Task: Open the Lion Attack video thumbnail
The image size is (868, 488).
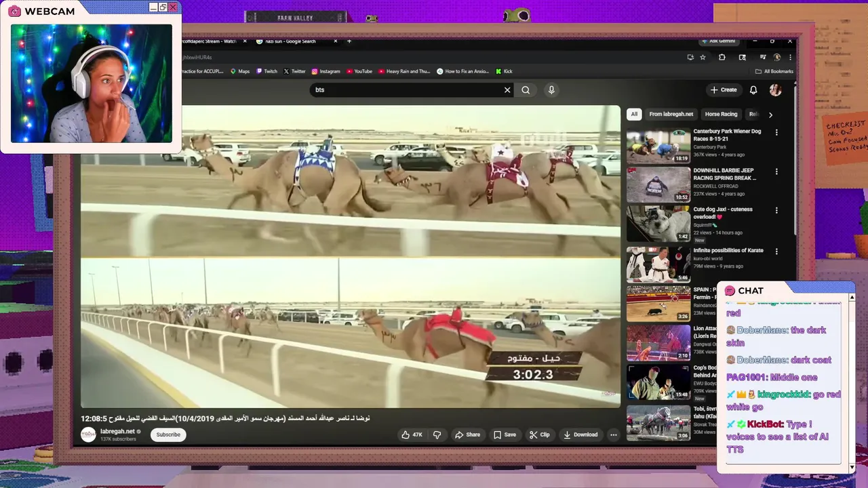Action: 658,344
